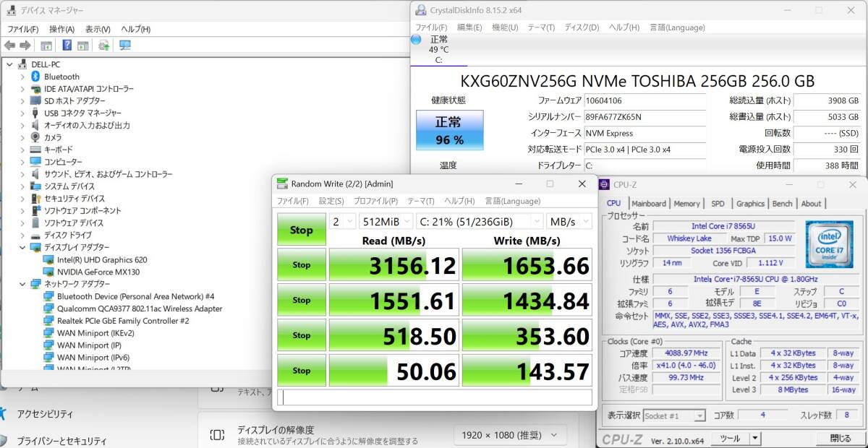Click the large Stop button in CrystalDiskMark
868x448 pixels.
click(x=302, y=230)
